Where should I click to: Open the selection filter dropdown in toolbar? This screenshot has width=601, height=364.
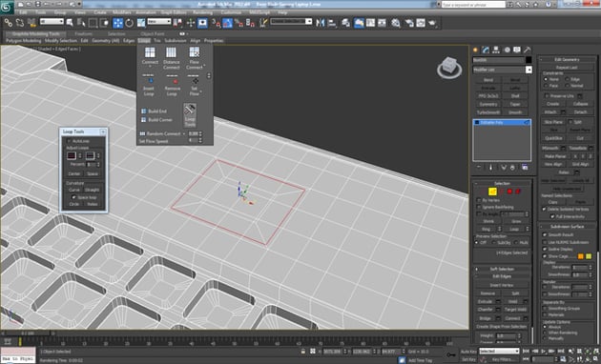52,22
